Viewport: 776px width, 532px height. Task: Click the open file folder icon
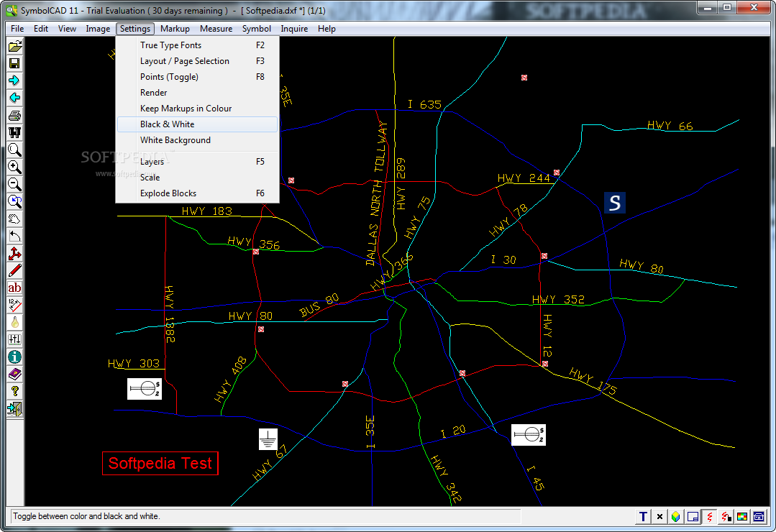(15, 47)
